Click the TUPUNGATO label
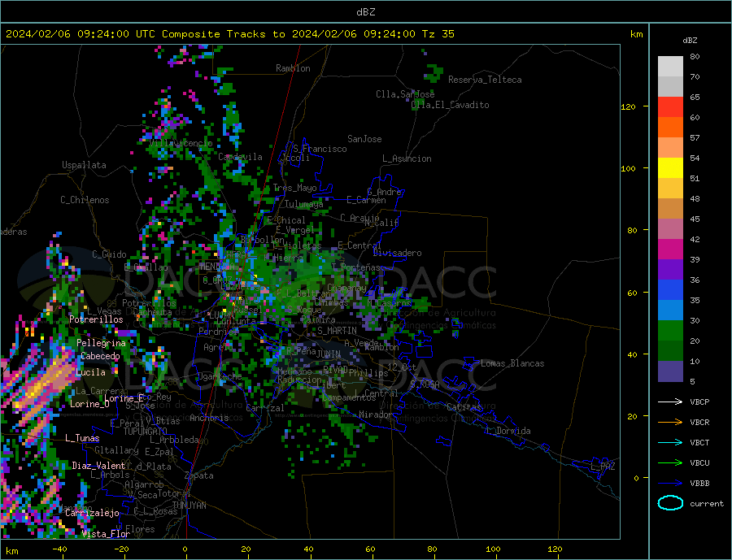 [145, 432]
